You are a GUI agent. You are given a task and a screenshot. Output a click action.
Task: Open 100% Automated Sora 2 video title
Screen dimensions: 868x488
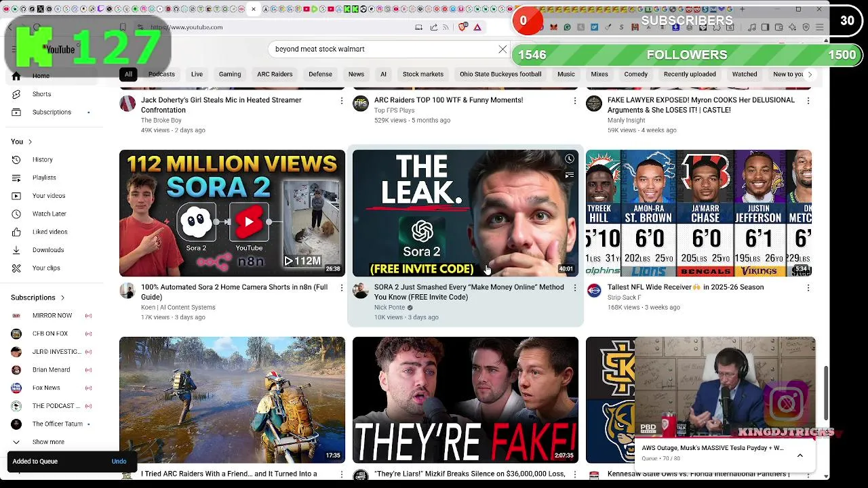tap(234, 292)
